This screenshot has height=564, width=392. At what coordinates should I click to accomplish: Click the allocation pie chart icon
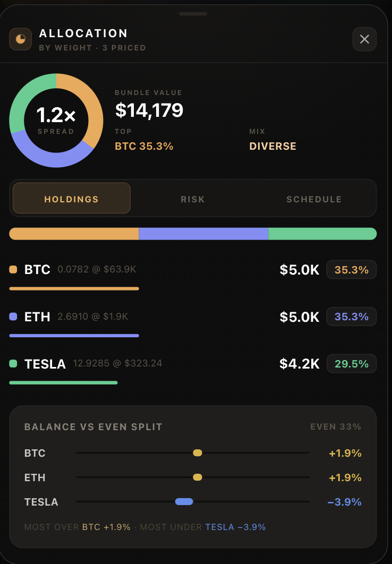[21, 39]
